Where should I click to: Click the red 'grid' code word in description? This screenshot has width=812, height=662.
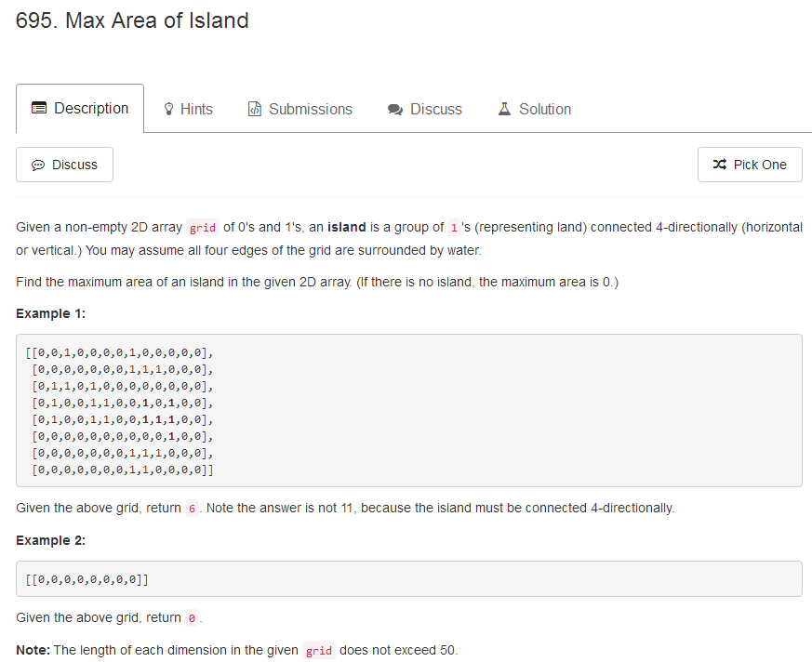(203, 228)
